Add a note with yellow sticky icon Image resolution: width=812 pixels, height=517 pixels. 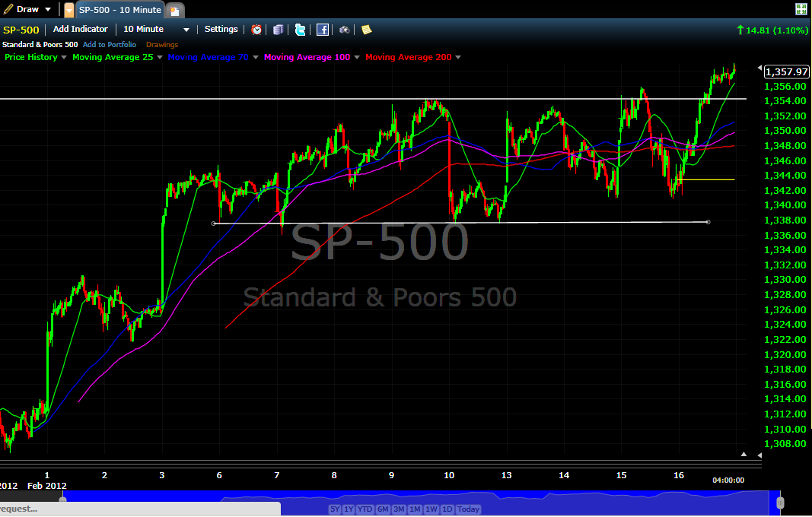point(367,30)
